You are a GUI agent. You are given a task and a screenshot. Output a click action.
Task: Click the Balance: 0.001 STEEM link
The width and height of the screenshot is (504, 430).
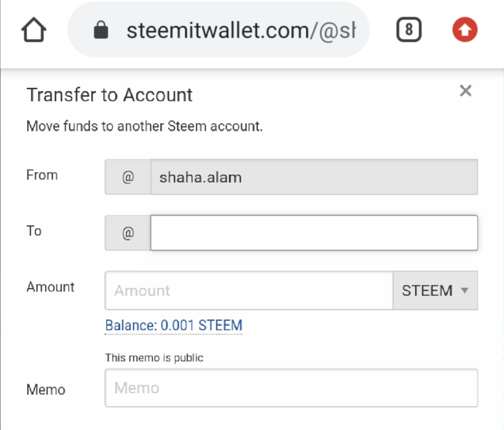pyautogui.click(x=174, y=325)
